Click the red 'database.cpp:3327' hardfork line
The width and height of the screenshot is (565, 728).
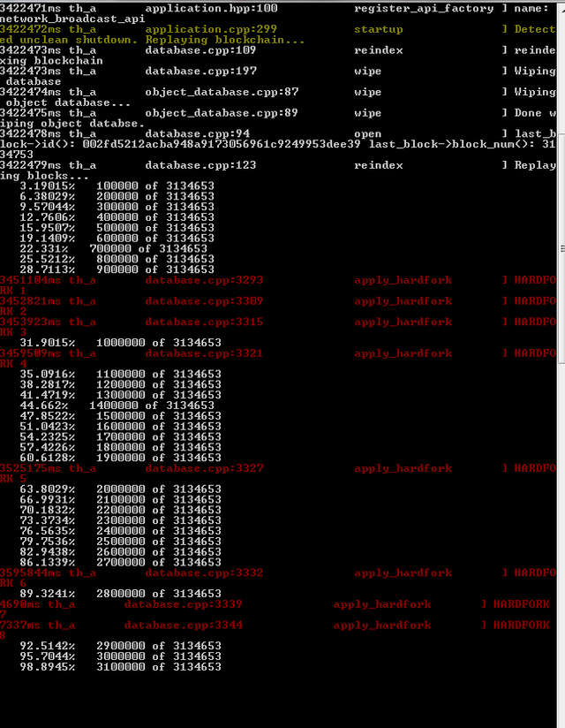[x=278, y=468]
